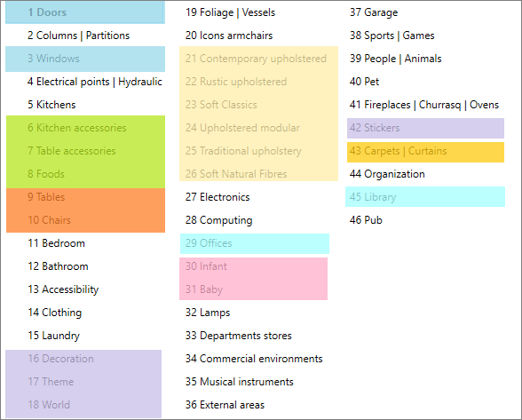Choose 4 Electrical points | Hydraulic
This screenshot has width=522, height=420.
[x=94, y=82]
